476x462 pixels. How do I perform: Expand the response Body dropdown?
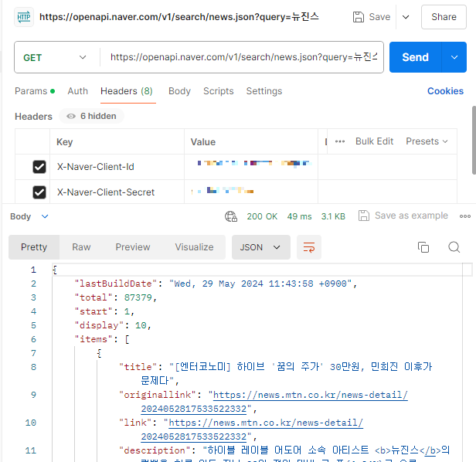tap(29, 216)
